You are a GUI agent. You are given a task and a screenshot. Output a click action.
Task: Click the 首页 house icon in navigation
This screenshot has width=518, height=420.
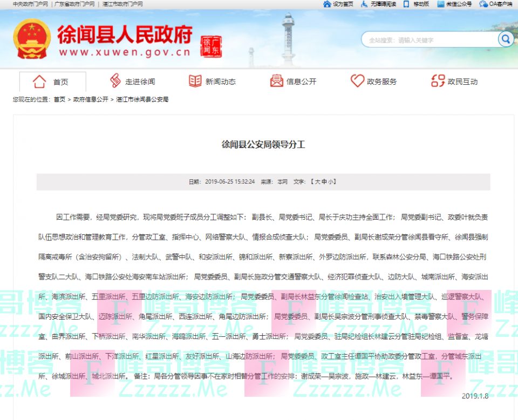tap(39, 82)
